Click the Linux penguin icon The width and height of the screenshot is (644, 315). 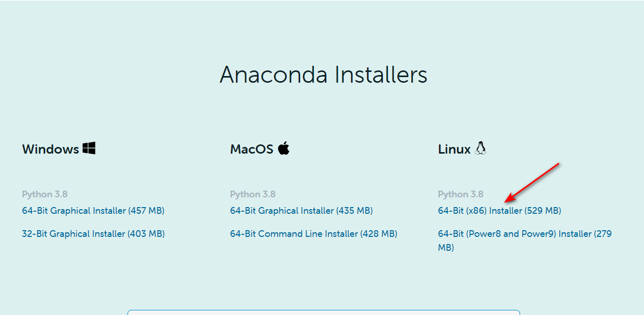point(480,148)
